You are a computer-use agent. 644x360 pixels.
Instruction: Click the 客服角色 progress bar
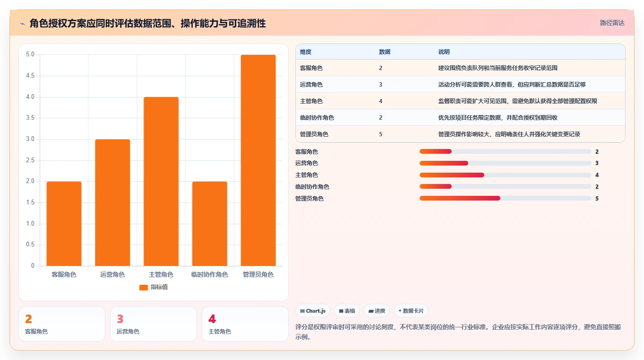[x=505, y=151]
